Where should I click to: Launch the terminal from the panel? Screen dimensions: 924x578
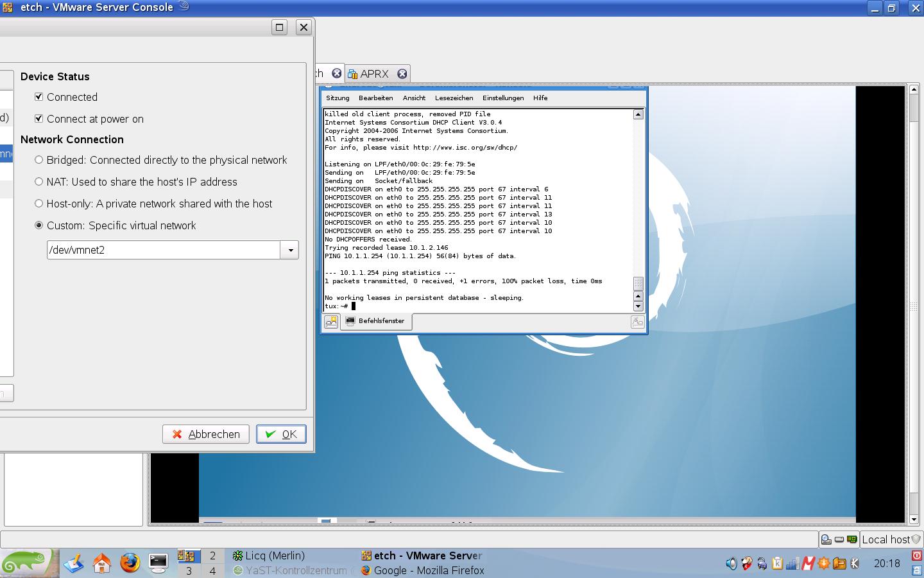coord(158,563)
